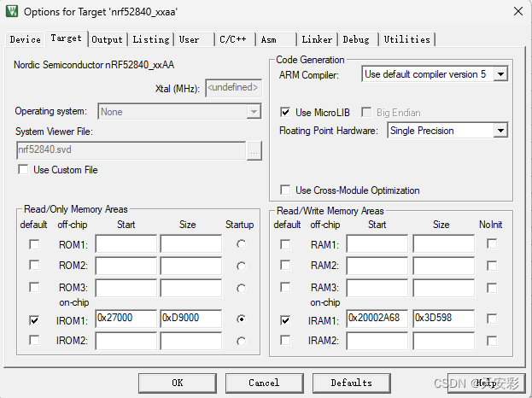This screenshot has width=532, height=398.
Task: Check the ROM3 default checkbox
Action: click(x=34, y=287)
